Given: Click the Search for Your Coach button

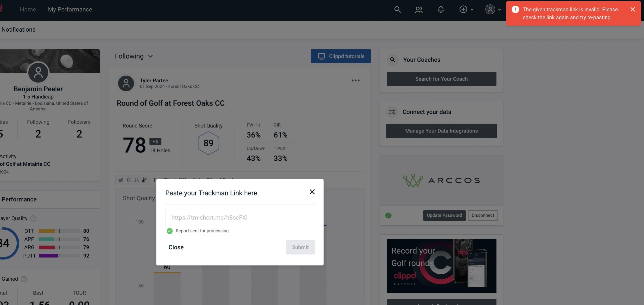Looking at the screenshot, I should (441, 79).
